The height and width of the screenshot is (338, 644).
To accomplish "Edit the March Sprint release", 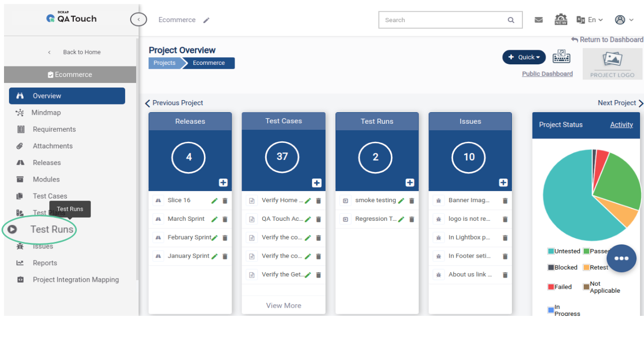I will pyautogui.click(x=214, y=219).
